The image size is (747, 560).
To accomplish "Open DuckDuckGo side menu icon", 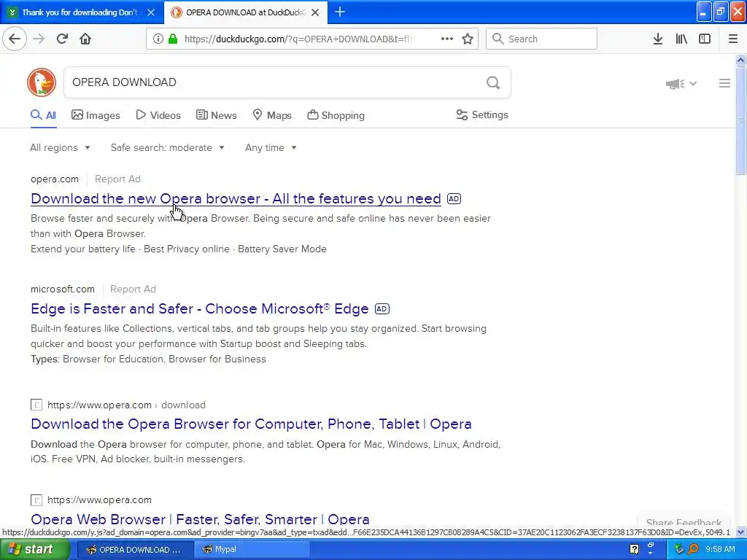I will point(724,83).
